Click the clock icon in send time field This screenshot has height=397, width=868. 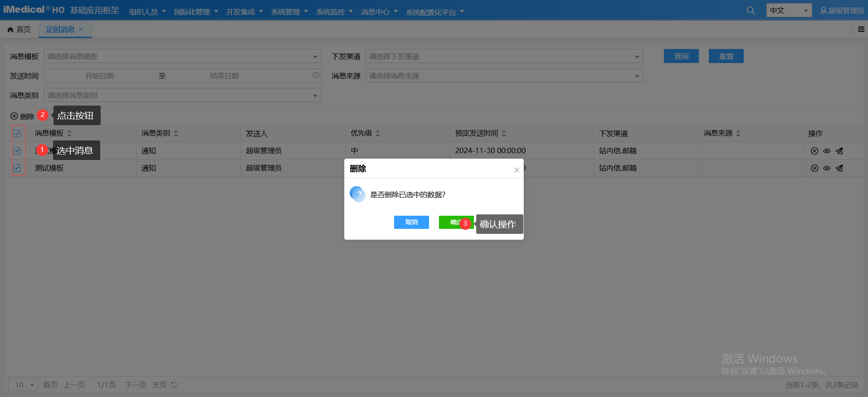click(x=316, y=76)
